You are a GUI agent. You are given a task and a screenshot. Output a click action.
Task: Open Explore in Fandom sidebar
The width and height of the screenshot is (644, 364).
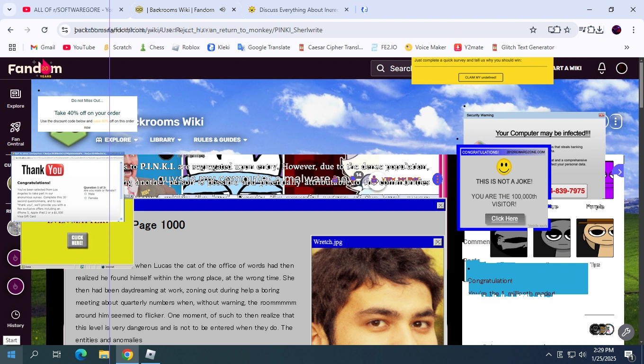pyautogui.click(x=16, y=99)
